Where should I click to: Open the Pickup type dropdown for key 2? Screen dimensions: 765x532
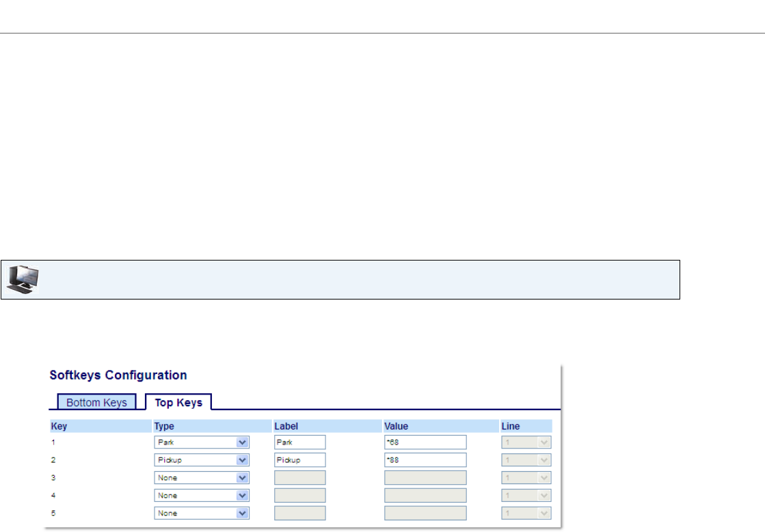pyautogui.click(x=201, y=460)
